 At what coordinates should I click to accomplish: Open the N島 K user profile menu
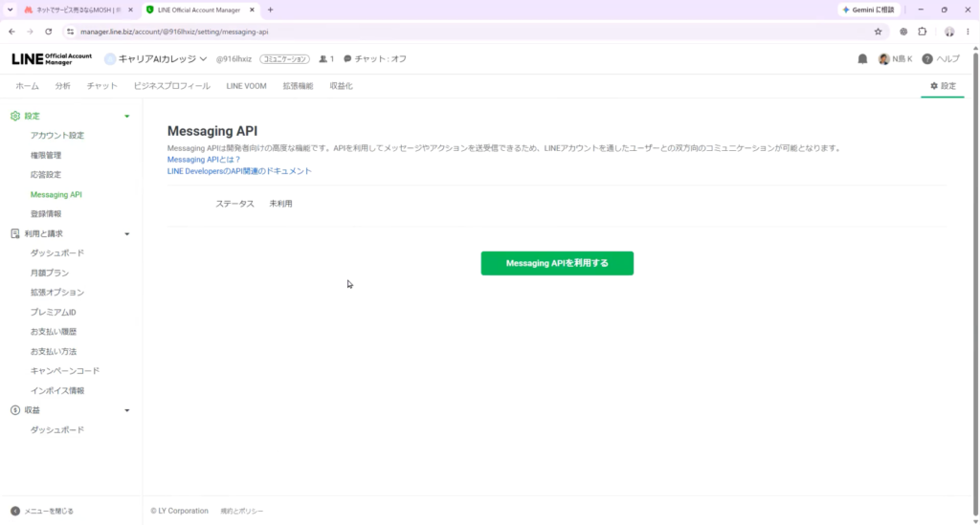[895, 58]
